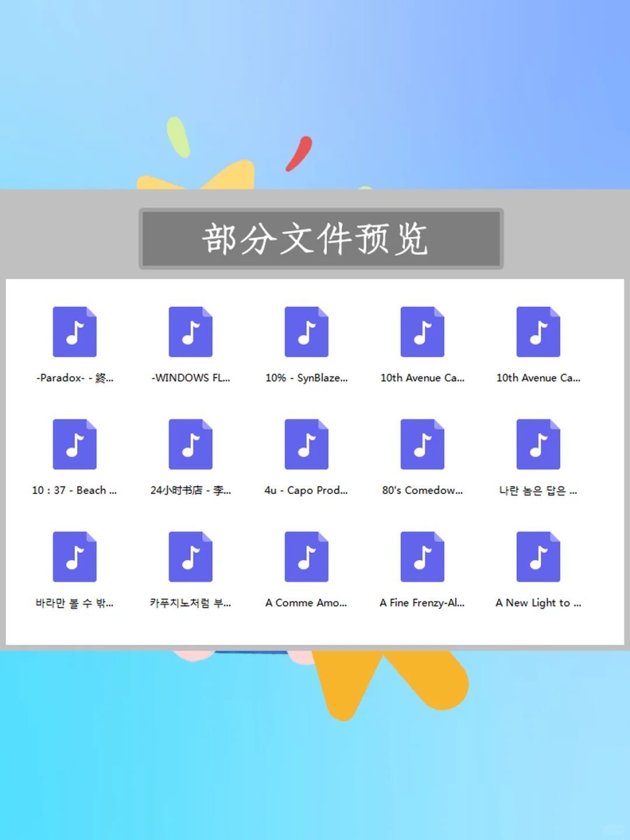Select the 나란 놈은 답은 music icon

point(538,443)
